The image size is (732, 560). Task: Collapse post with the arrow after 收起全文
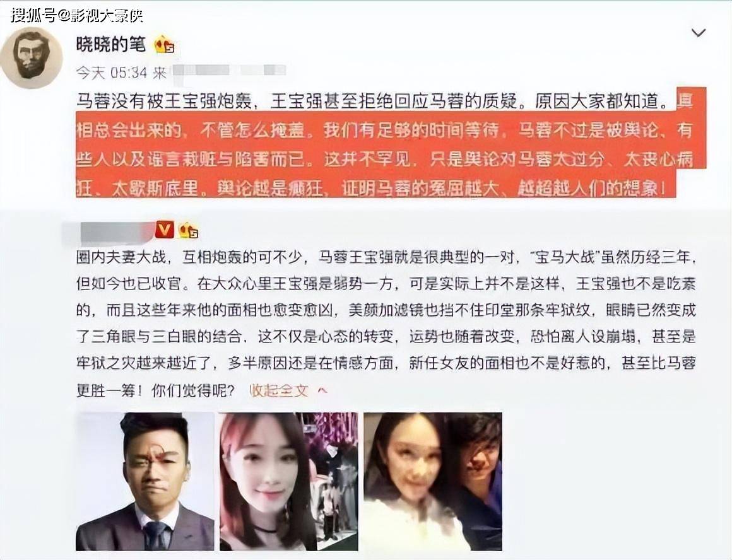click(322, 390)
